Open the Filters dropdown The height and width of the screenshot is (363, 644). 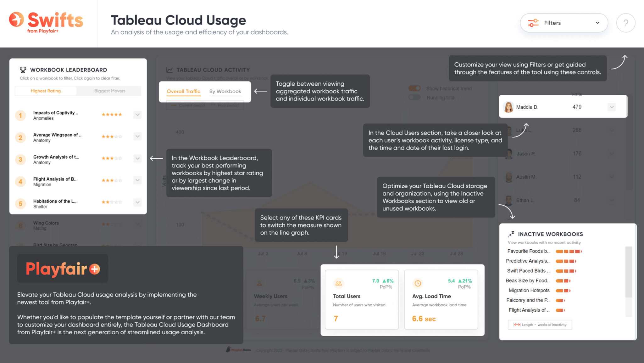[564, 23]
